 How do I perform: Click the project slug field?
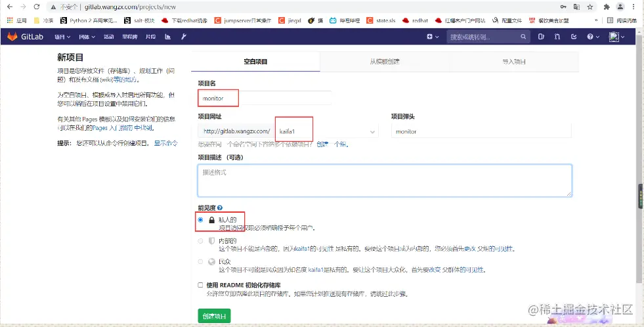coord(481,131)
